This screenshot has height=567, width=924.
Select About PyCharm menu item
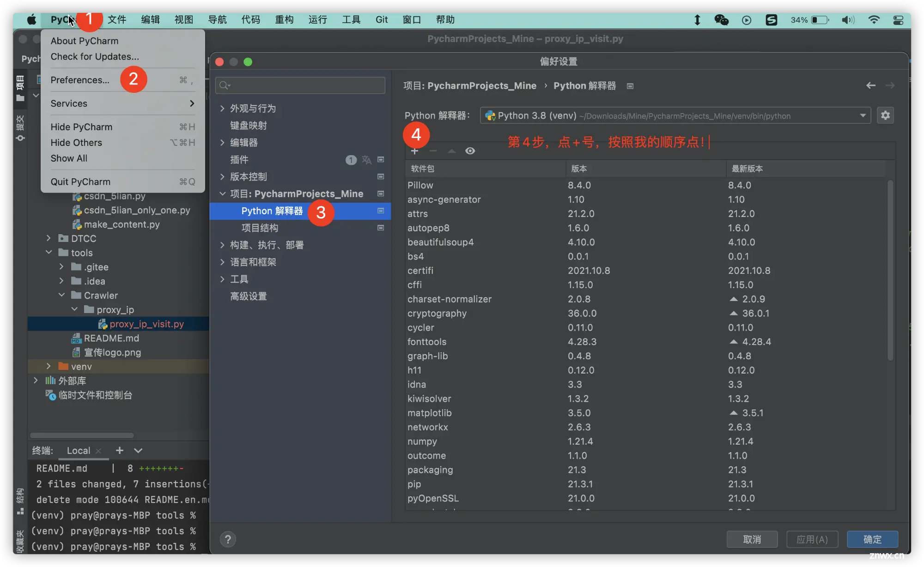pos(85,40)
